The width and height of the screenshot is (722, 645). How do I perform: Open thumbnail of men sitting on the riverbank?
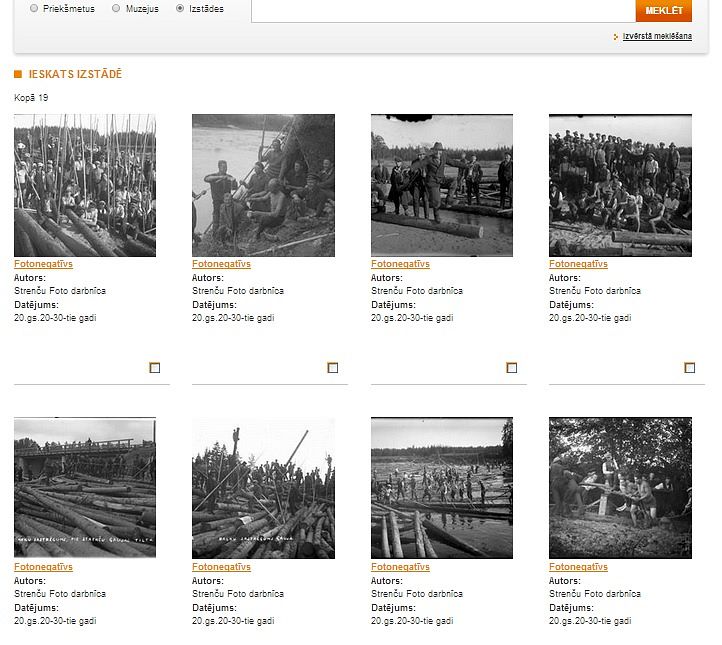tap(263, 185)
